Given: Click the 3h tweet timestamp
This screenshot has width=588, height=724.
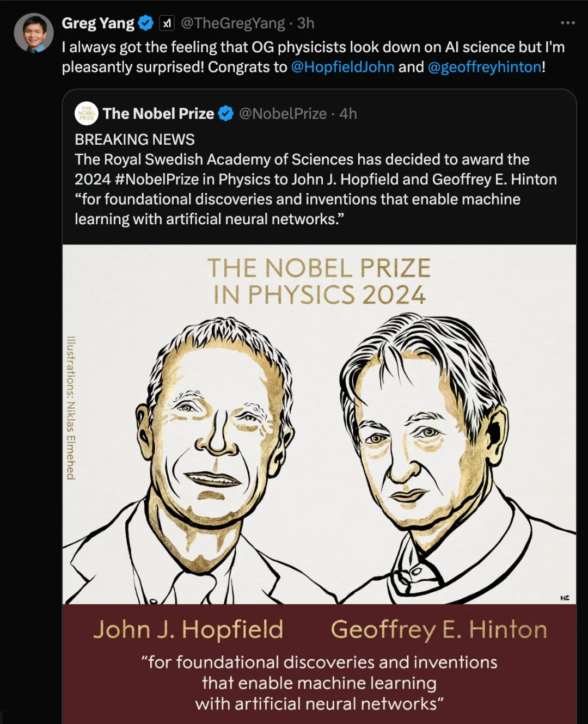Looking at the screenshot, I should pos(306,23).
